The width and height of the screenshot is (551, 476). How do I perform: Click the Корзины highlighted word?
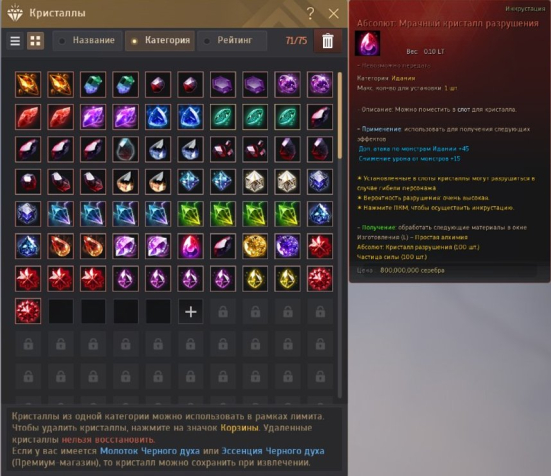pyautogui.click(x=239, y=428)
